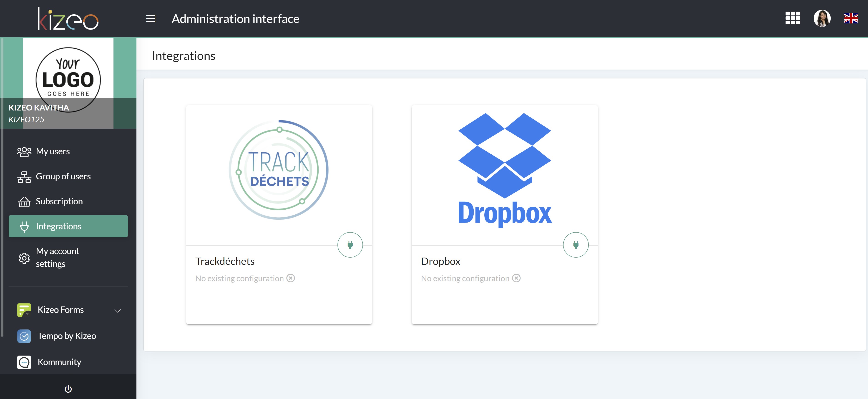
Task: Click the Kommunity chat icon
Action: click(x=24, y=362)
